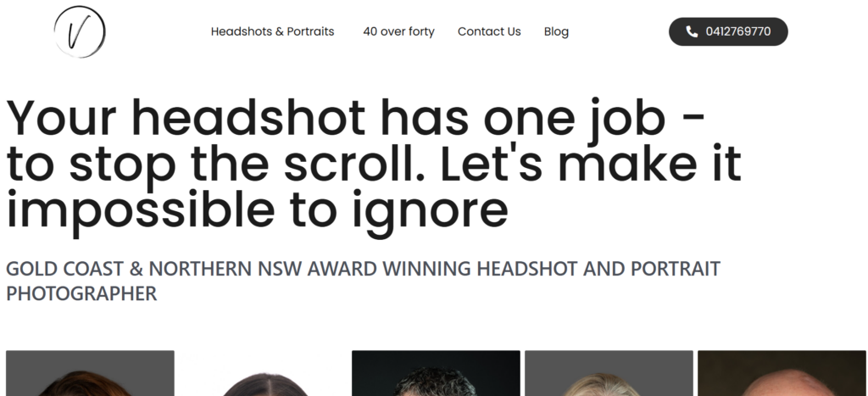Click the Gold Coast & Northern NSW subheading
The image size is (868, 396).
pos(363,280)
